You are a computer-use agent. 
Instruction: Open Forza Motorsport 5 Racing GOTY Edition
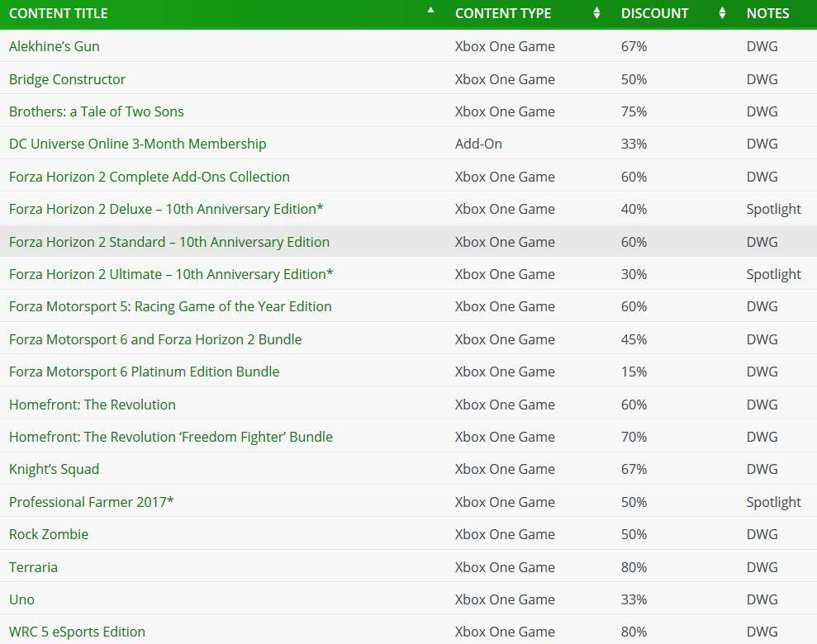point(170,306)
